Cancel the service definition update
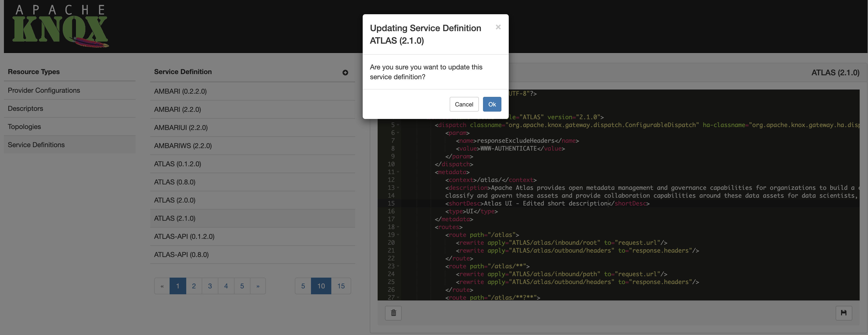This screenshot has height=335, width=868. pyautogui.click(x=464, y=104)
